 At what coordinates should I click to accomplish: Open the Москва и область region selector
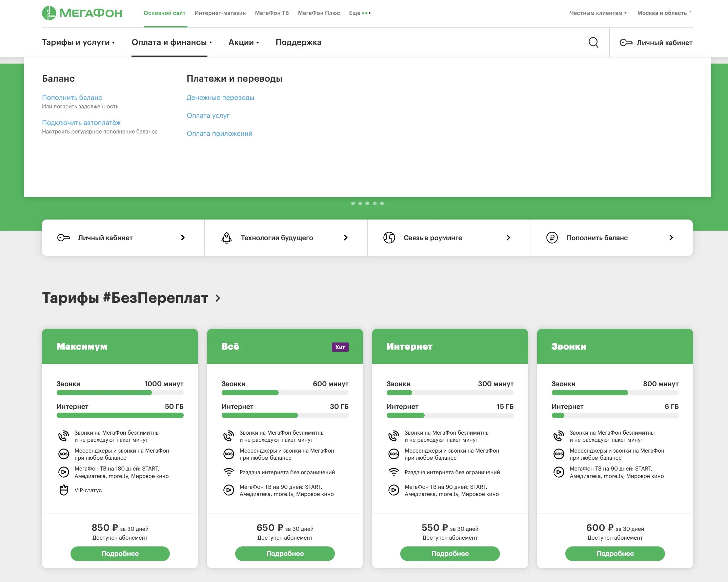664,13
